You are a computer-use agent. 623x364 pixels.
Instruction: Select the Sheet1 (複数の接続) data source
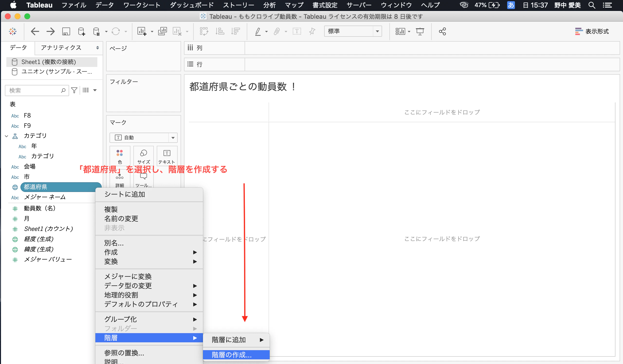pyautogui.click(x=52, y=62)
